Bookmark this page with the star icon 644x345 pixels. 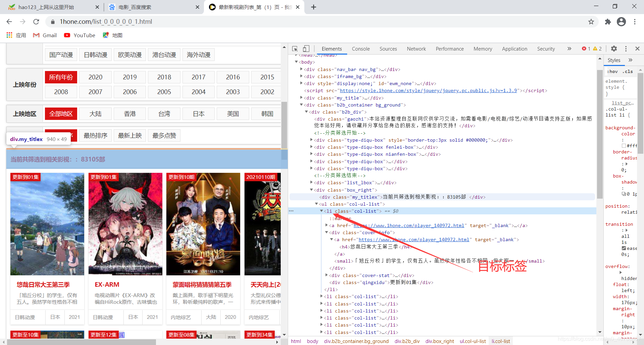(591, 22)
